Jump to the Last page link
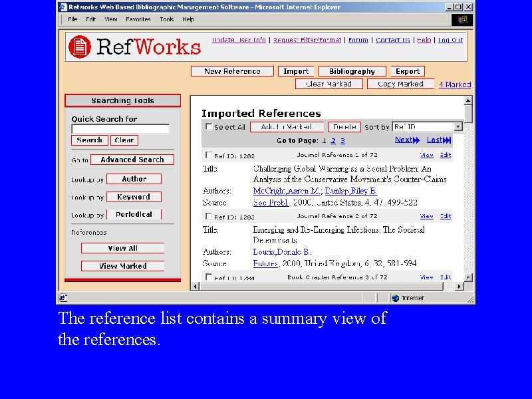Viewport: 532px width, 399px height. (439, 140)
